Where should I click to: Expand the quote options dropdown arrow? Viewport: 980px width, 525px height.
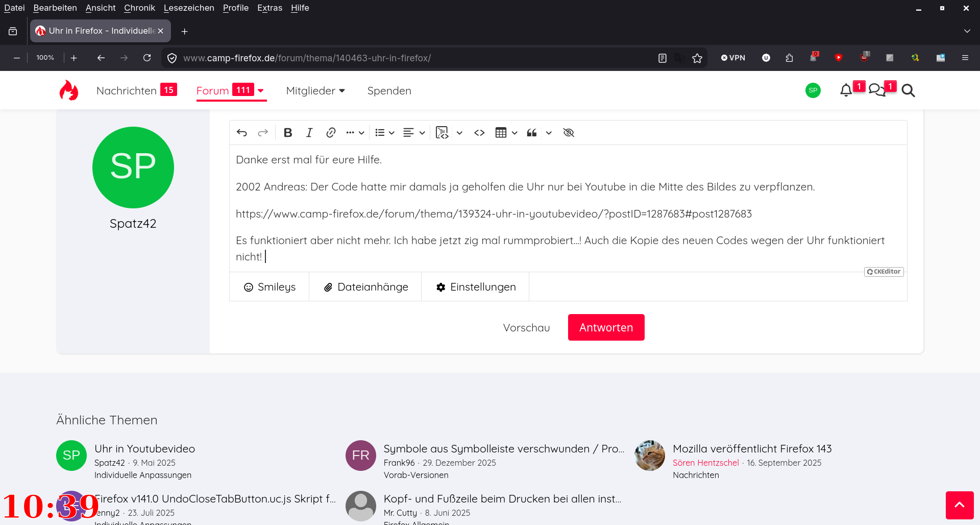pyautogui.click(x=549, y=133)
